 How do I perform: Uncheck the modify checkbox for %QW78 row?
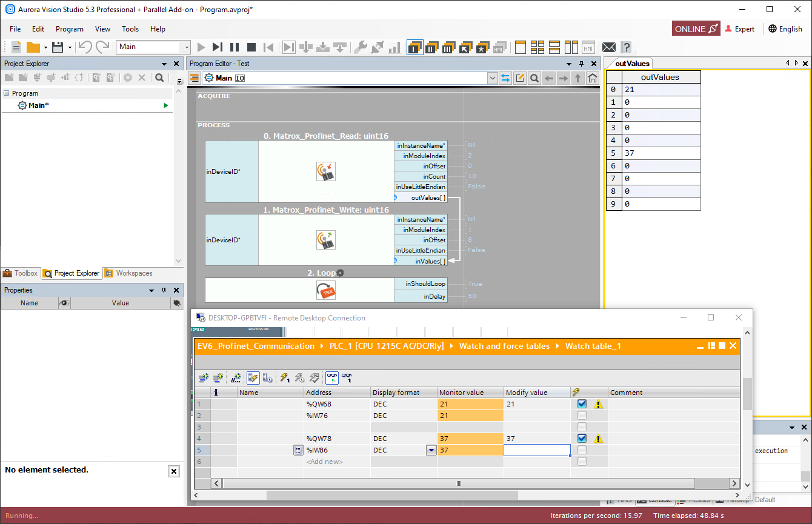pos(582,439)
